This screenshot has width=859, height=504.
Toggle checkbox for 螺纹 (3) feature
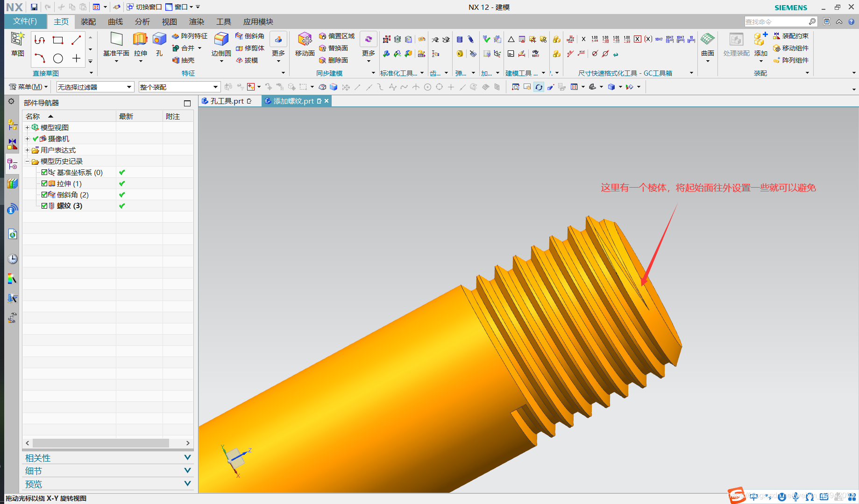click(x=44, y=206)
